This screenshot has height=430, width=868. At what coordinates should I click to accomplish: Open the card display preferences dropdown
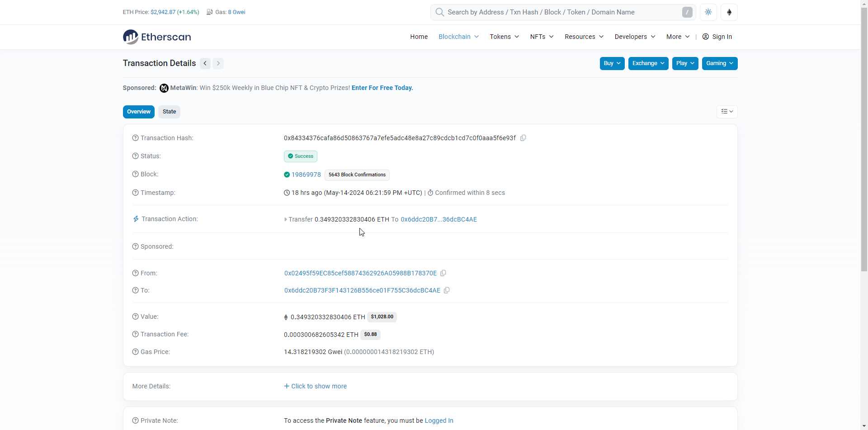point(726,112)
